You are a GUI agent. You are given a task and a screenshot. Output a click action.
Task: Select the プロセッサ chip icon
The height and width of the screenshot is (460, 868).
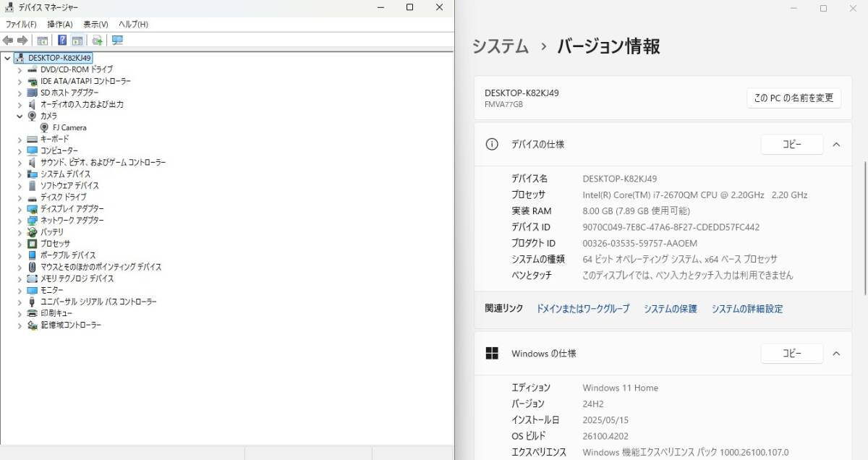click(32, 244)
